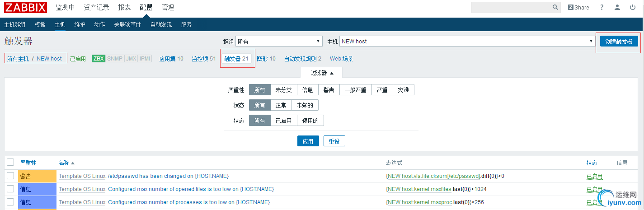Click the SNMP availability badge
Screen dimensions: 644x210
115,59
